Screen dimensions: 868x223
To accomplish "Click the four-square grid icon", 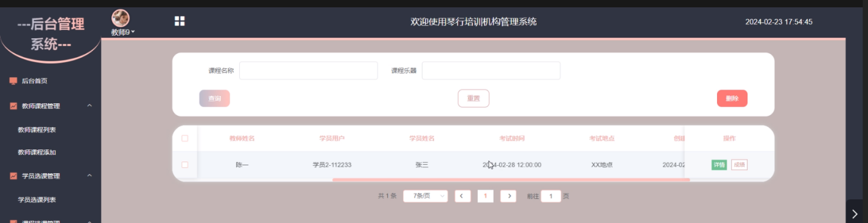I will tap(180, 21).
